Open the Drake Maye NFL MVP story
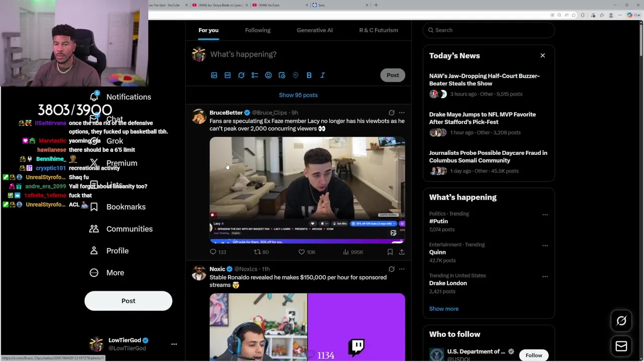The image size is (644, 362). point(489,123)
